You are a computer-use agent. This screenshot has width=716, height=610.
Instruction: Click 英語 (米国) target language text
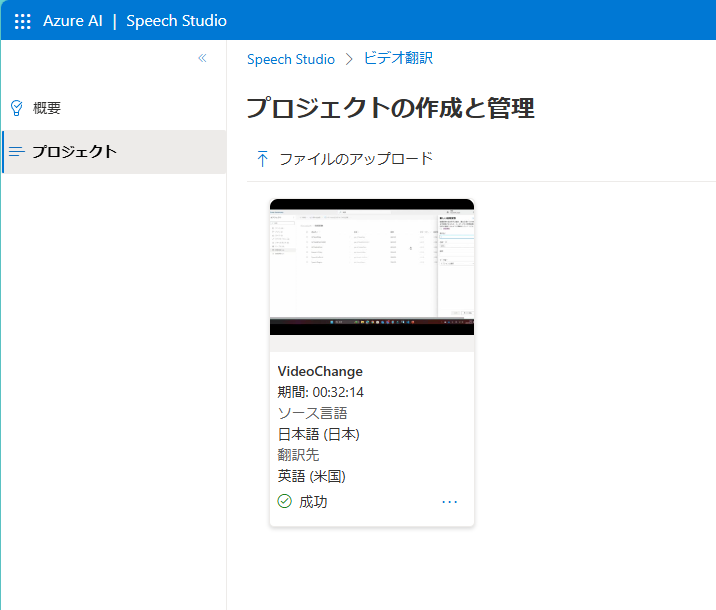click(311, 476)
